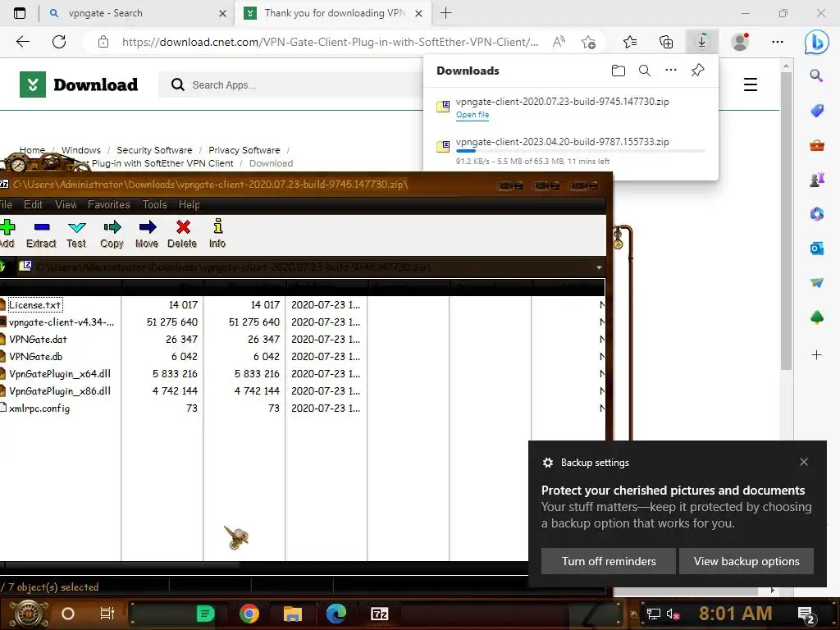Viewport: 840px width, 630px height.
Task: Open the Tools briefcase icon in sidebar
Action: pyautogui.click(x=816, y=145)
